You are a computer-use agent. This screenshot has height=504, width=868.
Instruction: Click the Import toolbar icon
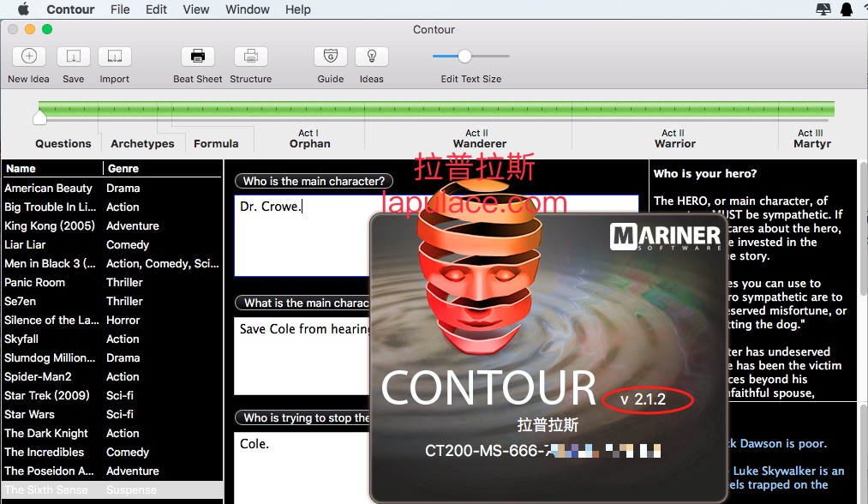(x=115, y=57)
